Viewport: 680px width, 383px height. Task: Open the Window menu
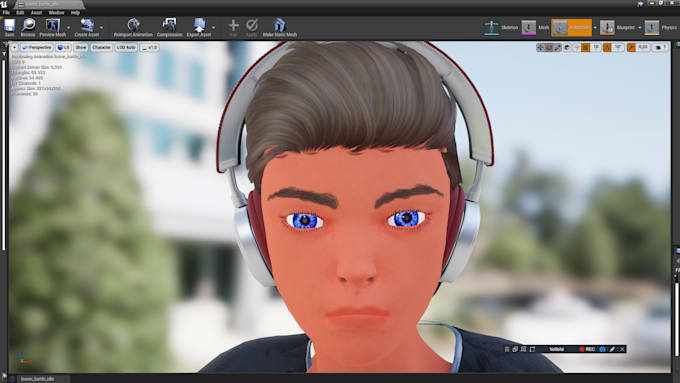pos(56,13)
